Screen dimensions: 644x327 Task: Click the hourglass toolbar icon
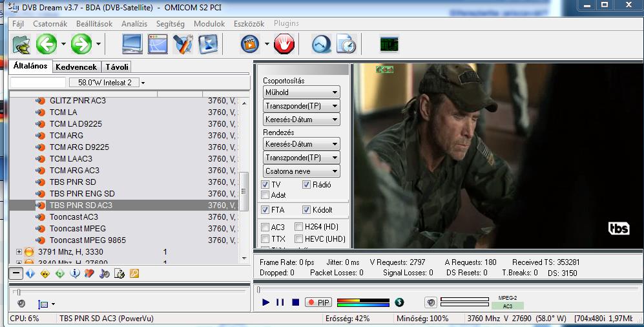[x=208, y=44]
